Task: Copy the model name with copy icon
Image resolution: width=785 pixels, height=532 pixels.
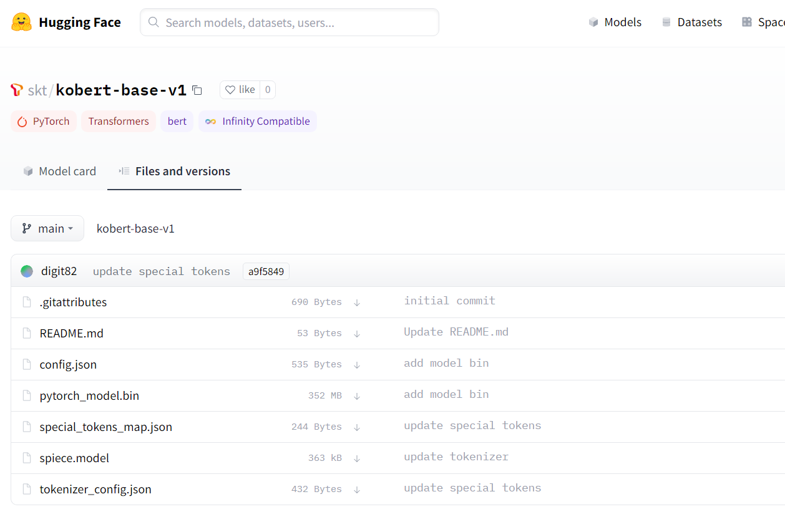Action: [197, 90]
